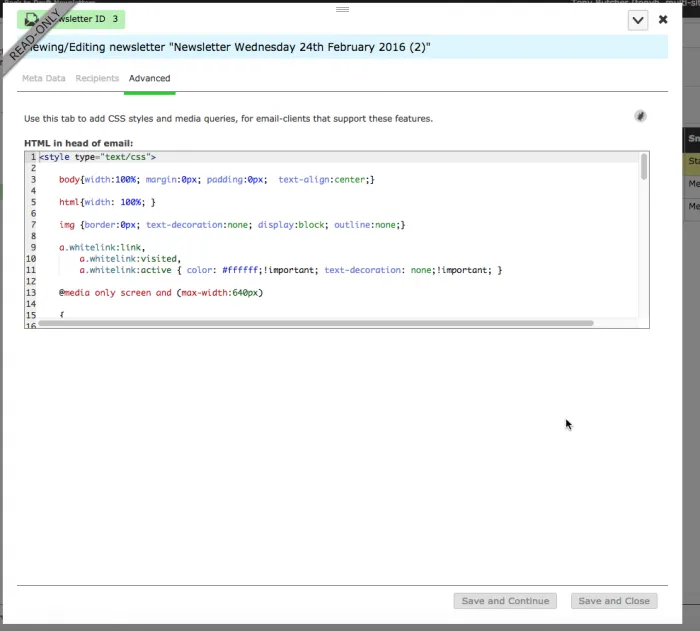Click the 'Use this tab to add CSS' description
The image size is (700, 631).
[x=229, y=119]
